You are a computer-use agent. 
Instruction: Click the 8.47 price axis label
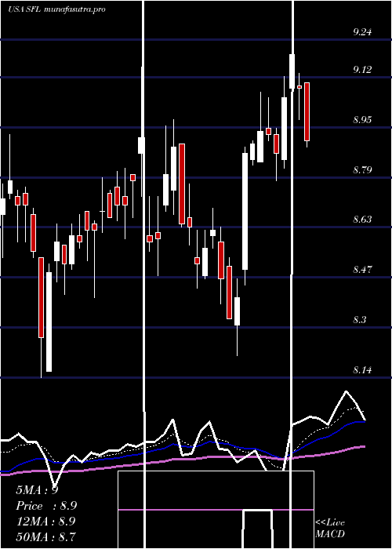(362, 270)
